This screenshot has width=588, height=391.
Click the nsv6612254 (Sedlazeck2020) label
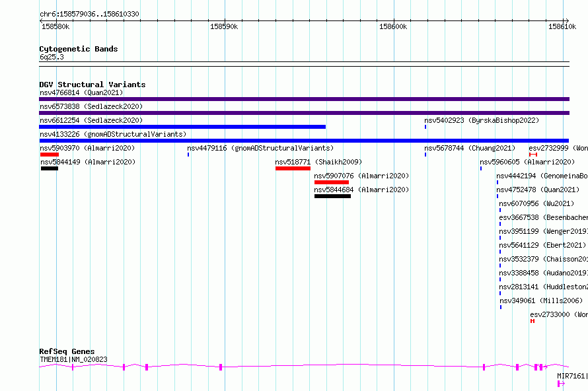point(91,120)
